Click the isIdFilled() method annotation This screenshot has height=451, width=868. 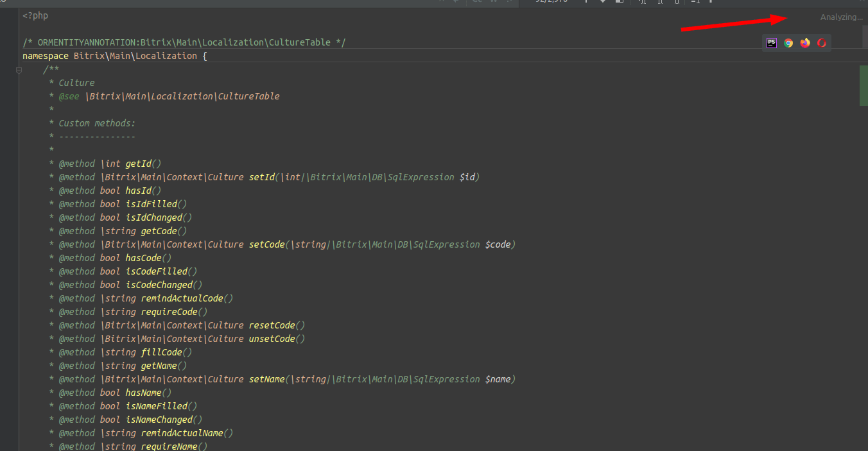pos(123,204)
